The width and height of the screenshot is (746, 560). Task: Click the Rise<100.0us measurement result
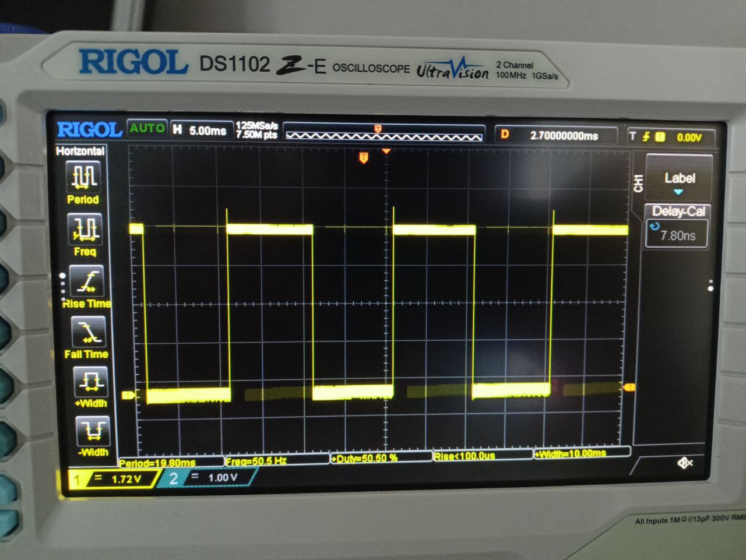[465, 456]
